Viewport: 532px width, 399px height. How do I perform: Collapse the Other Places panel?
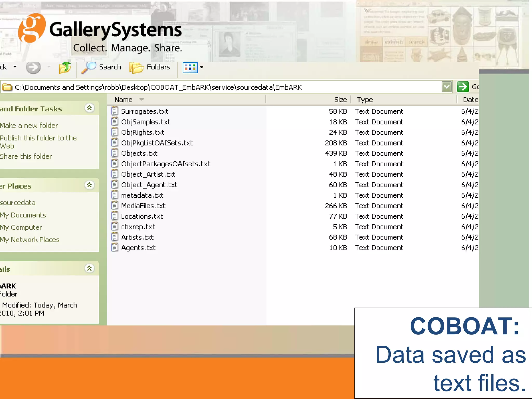tap(89, 185)
